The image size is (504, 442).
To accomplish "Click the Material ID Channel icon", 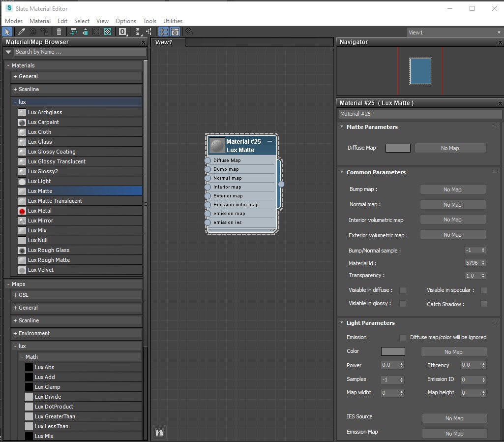I will [122, 32].
